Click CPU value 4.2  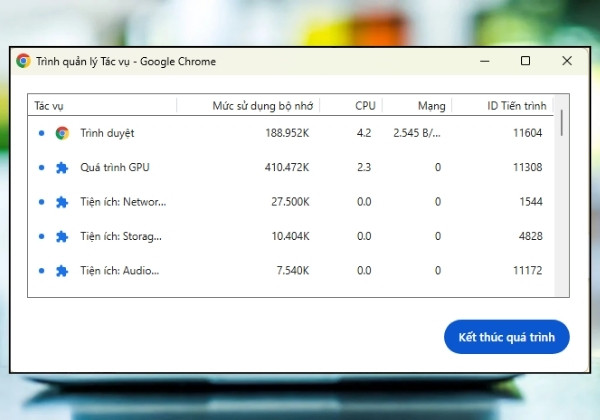[x=364, y=133]
